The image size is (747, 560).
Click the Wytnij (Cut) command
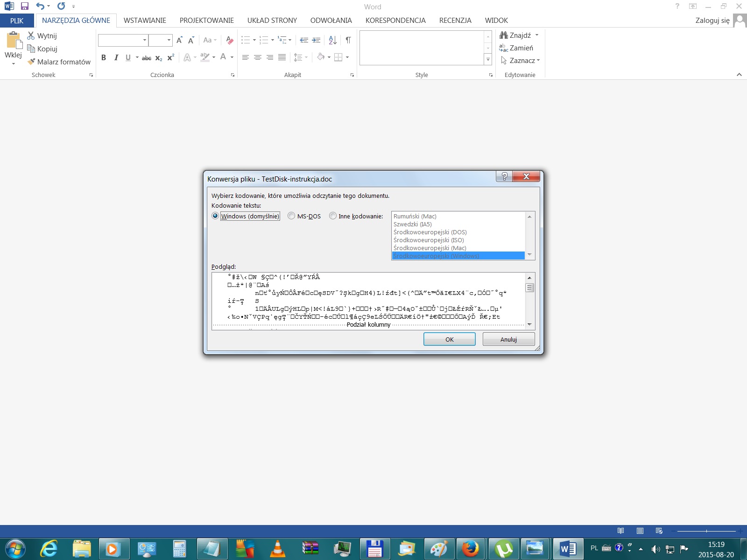coord(42,36)
